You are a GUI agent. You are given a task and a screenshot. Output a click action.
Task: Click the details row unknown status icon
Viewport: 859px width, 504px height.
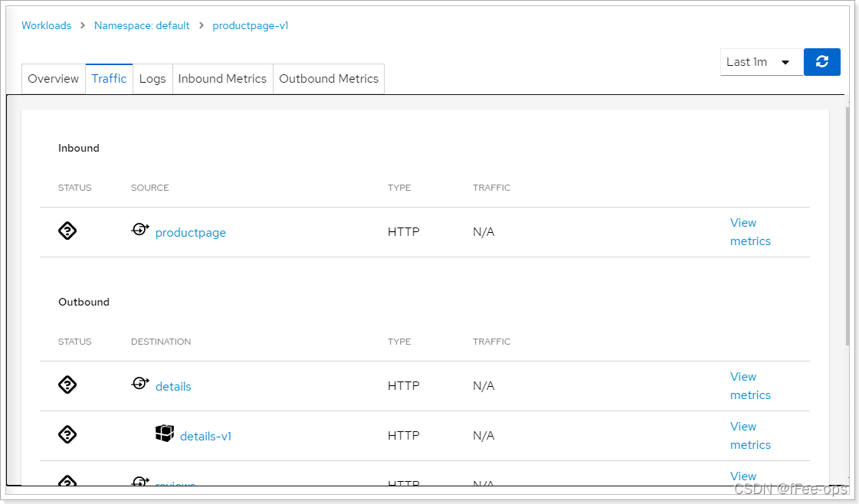[67, 385]
